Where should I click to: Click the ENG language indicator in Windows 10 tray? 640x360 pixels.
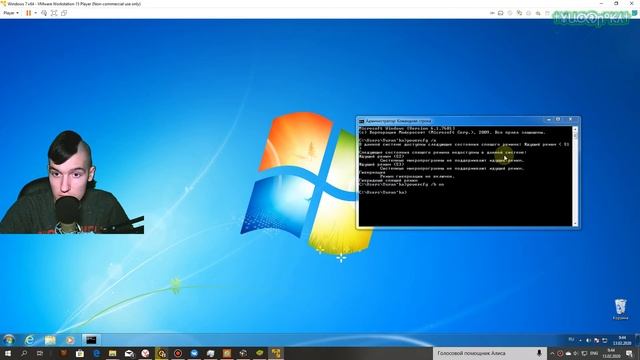pos(594,353)
